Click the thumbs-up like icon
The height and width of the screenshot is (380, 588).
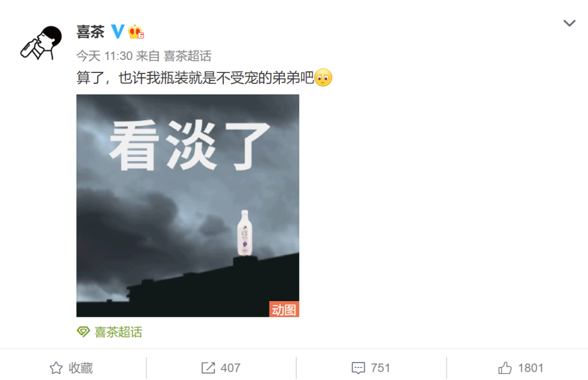505,368
